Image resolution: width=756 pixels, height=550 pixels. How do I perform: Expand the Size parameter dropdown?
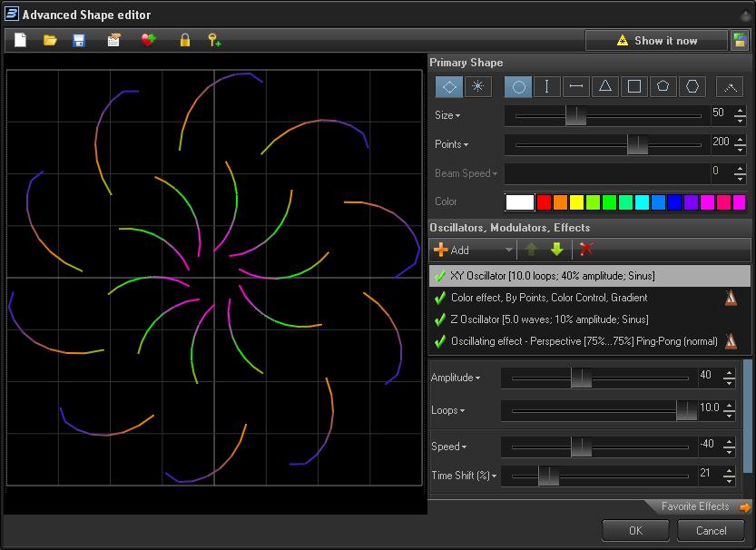point(447,115)
